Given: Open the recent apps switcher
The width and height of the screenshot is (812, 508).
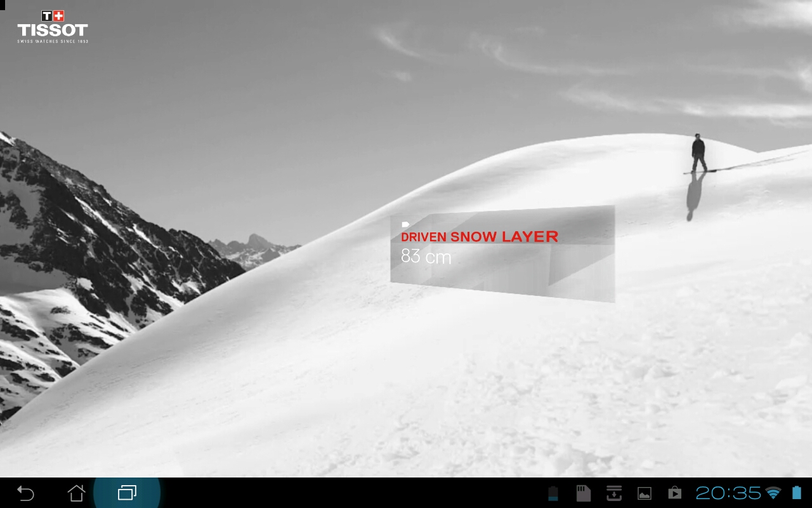Looking at the screenshot, I should coord(127,493).
